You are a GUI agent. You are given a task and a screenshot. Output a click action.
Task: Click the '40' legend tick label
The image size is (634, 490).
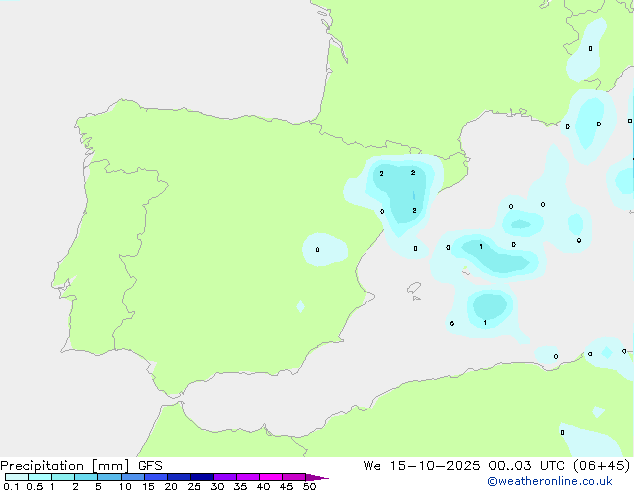pos(263,486)
